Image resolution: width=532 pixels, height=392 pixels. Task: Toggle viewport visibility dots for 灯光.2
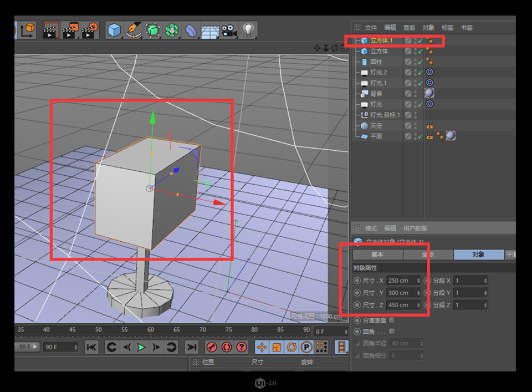tap(415, 72)
